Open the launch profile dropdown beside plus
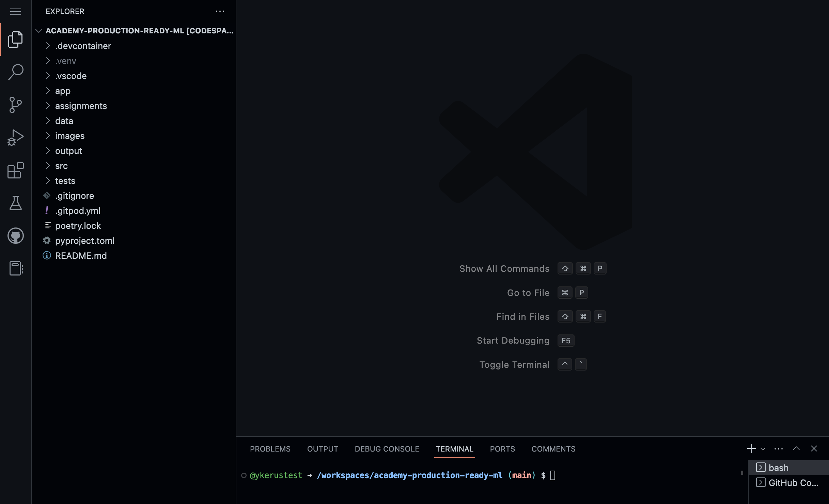This screenshot has width=829, height=504. coord(763,449)
